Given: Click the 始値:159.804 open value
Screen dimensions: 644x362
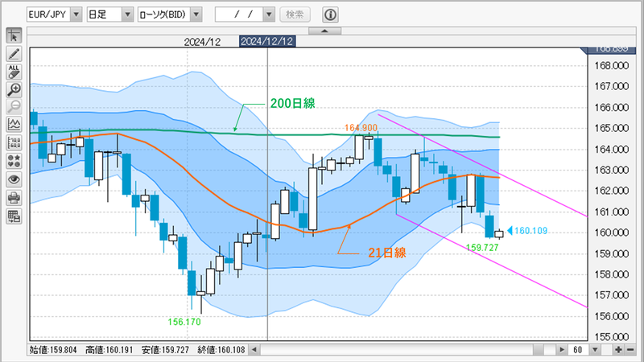Looking at the screenshot, I should point(53,350).
